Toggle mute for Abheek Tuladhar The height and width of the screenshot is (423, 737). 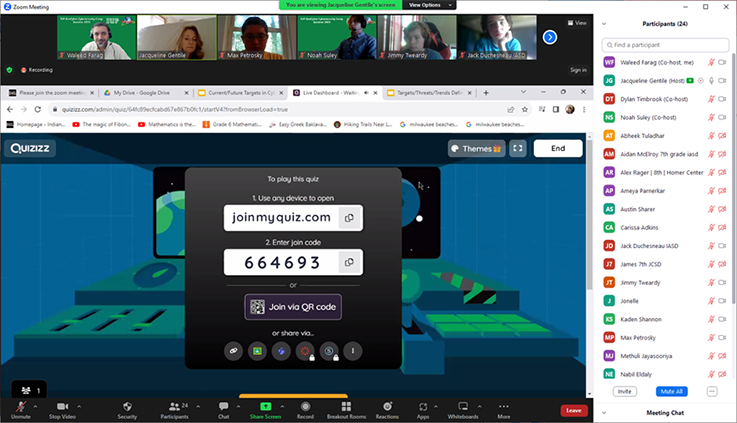tap(712, 136)
